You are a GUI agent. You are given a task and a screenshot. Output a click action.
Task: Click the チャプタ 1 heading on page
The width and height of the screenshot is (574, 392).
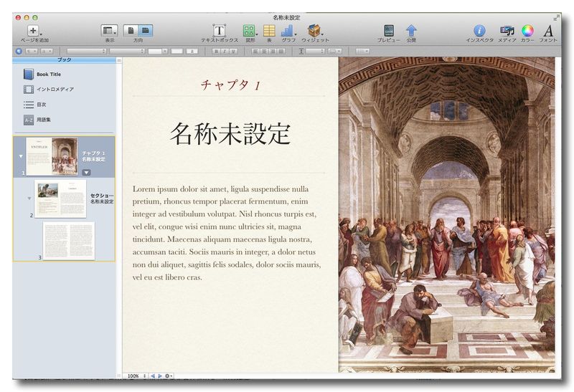(230, 85)
